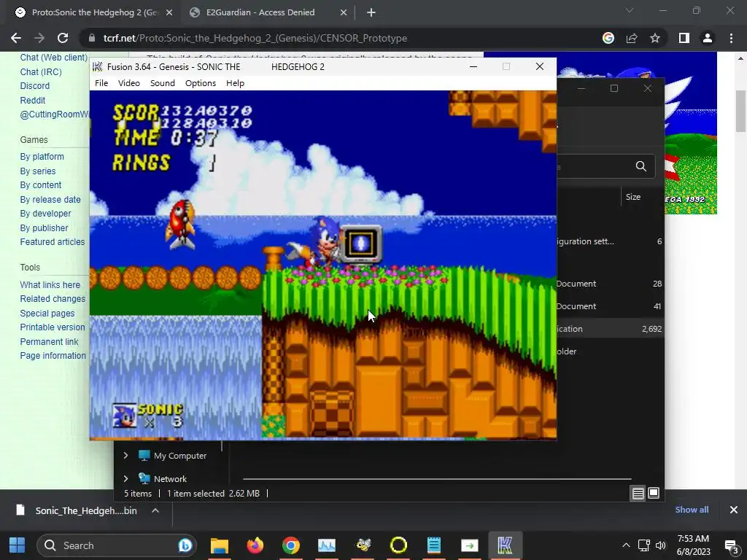This screenshot has width=747, height=560.
Task: Open Special pages link
Action: click(x=47, y=314)
